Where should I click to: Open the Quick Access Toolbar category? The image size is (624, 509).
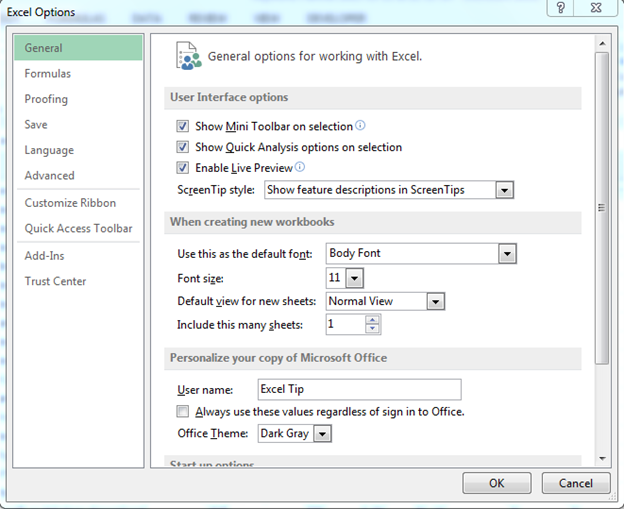[x=78, y=228]
